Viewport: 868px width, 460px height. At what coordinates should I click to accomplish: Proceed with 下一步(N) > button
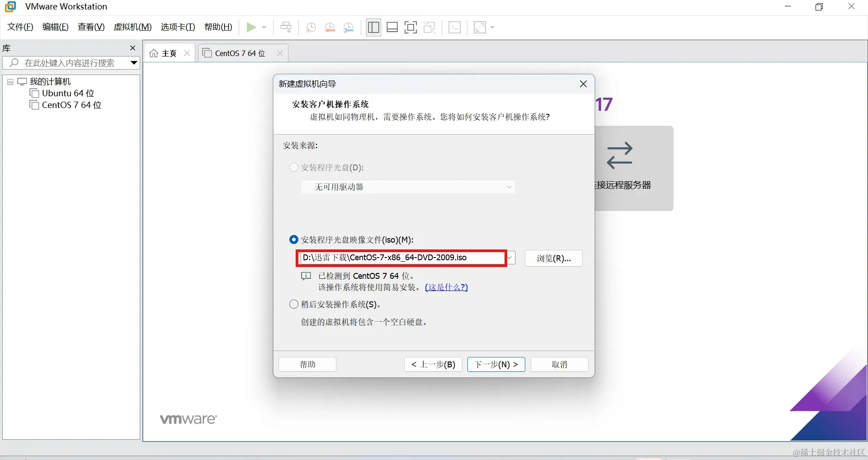click(496, 365)
